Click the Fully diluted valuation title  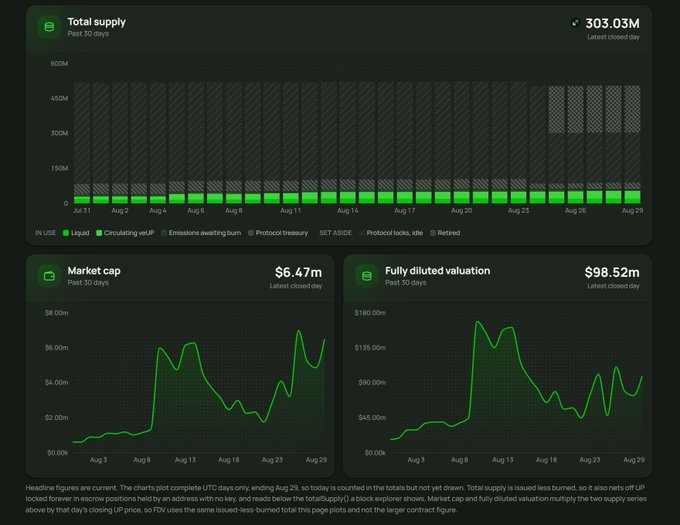click(437, 271)
